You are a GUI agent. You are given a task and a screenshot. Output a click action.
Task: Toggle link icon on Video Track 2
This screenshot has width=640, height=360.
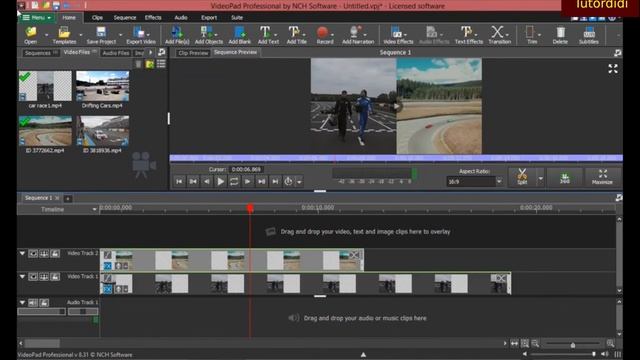coord(44,254)
